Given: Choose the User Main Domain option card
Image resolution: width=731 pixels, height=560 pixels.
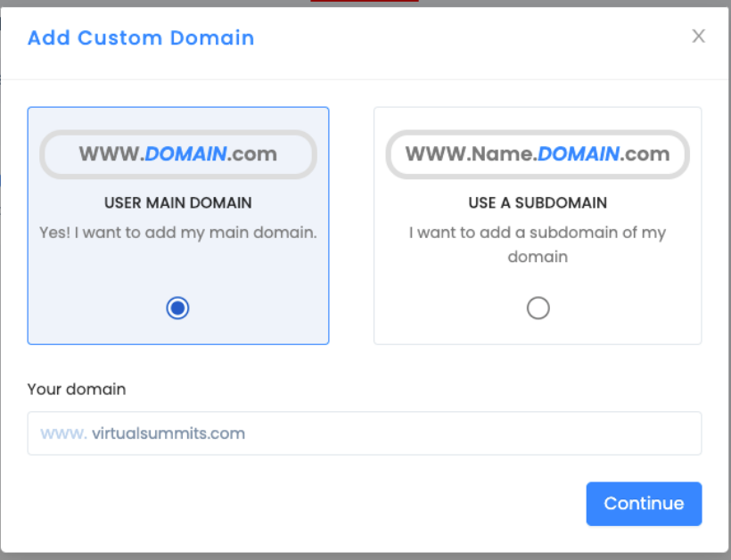Looking at the screenshot, I should pyautogui.click(x=178, y=226).
